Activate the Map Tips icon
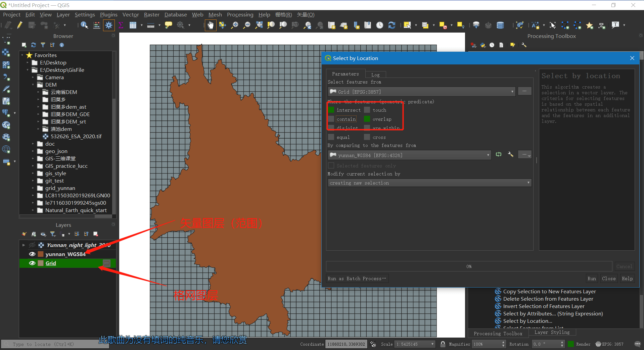644x350 pixels. (x=169, y=25)
